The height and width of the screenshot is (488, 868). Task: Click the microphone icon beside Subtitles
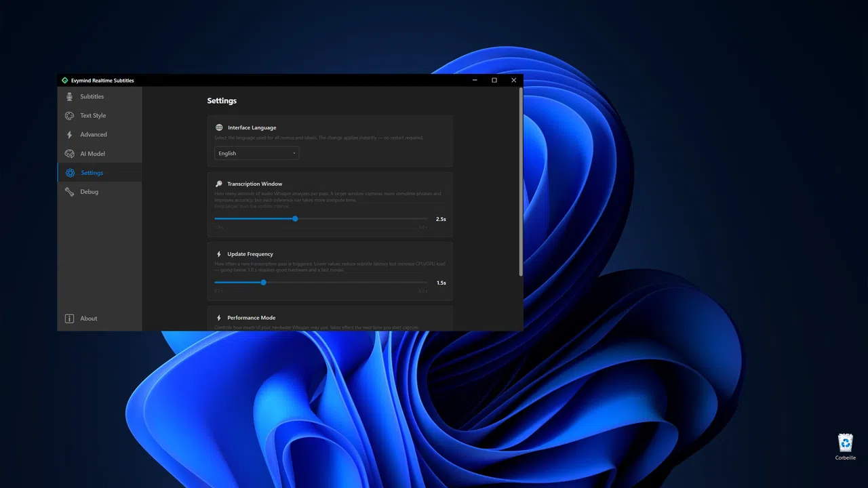coord(69,96)
